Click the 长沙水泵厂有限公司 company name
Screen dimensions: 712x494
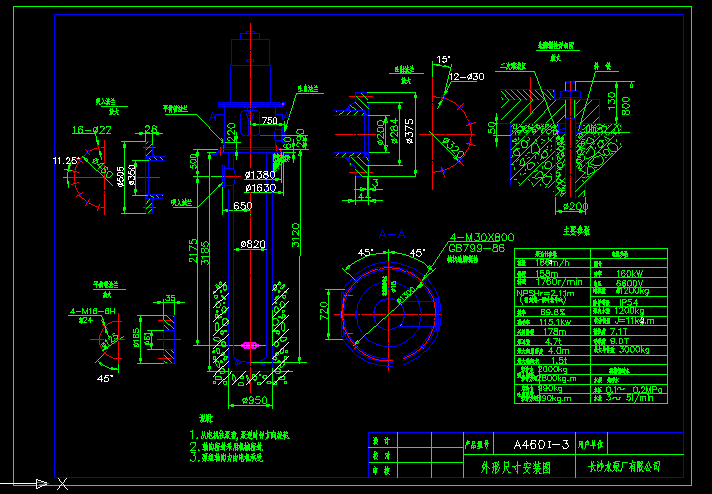point(627,466)
